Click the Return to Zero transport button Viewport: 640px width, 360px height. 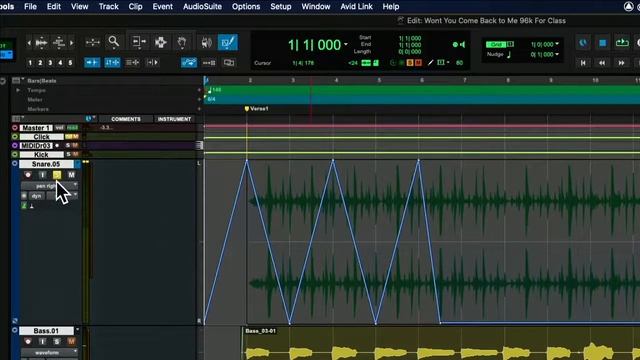coord(583,63)
